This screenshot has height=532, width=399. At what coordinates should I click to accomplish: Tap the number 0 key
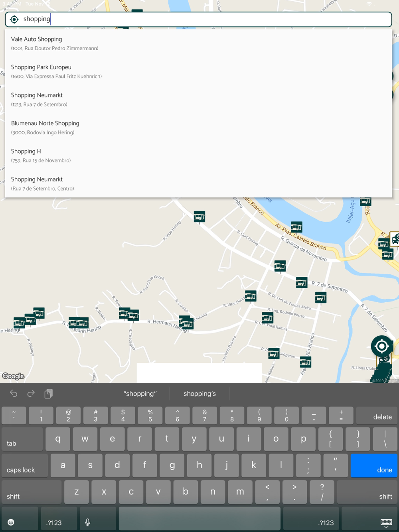click(286, 415)
